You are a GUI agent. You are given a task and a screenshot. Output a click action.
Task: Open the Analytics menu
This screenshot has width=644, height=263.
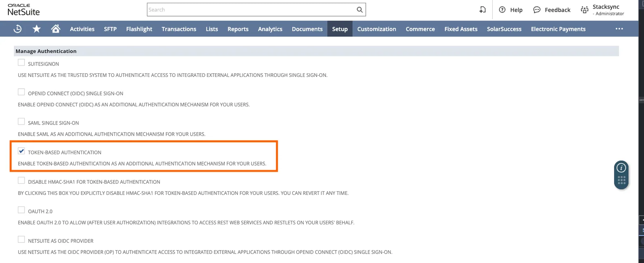[x=270, y=29]
